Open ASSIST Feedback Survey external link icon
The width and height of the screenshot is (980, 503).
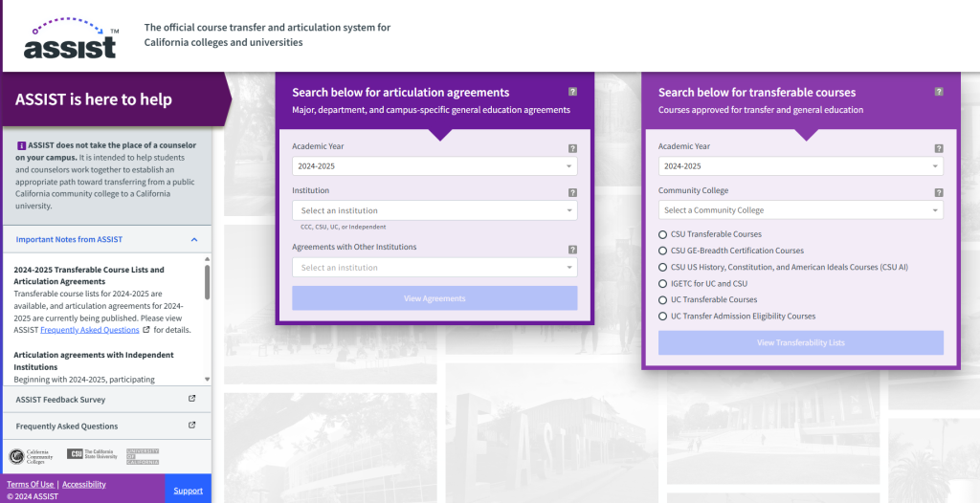click(191, 400)
